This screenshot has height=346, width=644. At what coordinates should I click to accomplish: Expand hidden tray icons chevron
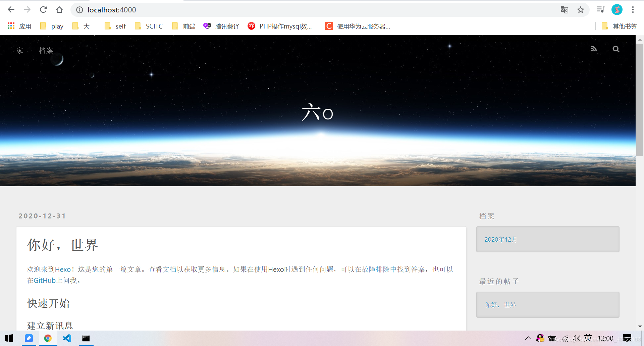[528, 338]
